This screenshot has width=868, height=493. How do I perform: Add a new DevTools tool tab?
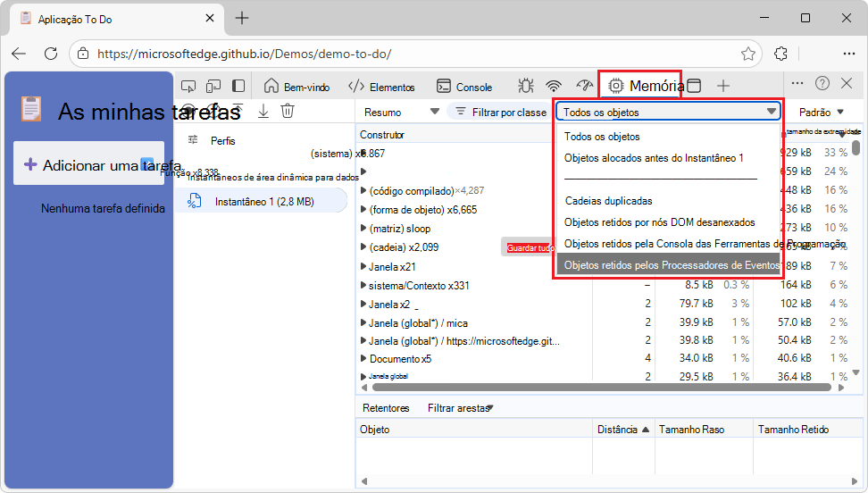pos(723,86)
